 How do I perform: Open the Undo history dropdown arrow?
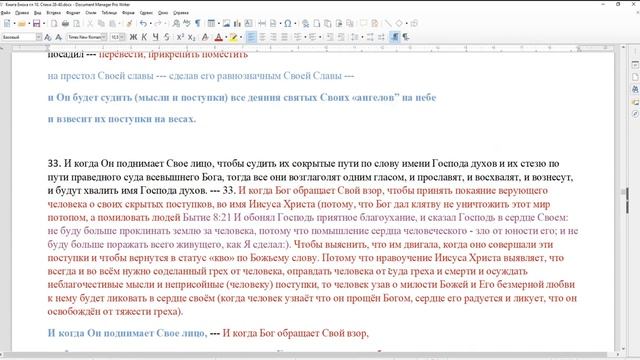pos(150,23)
